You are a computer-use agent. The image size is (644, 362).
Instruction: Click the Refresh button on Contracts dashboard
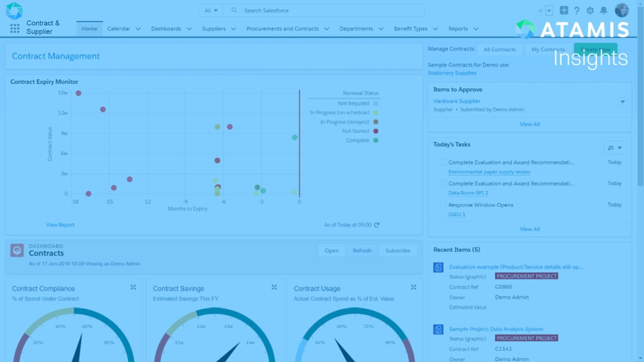[x=361, y=250]
